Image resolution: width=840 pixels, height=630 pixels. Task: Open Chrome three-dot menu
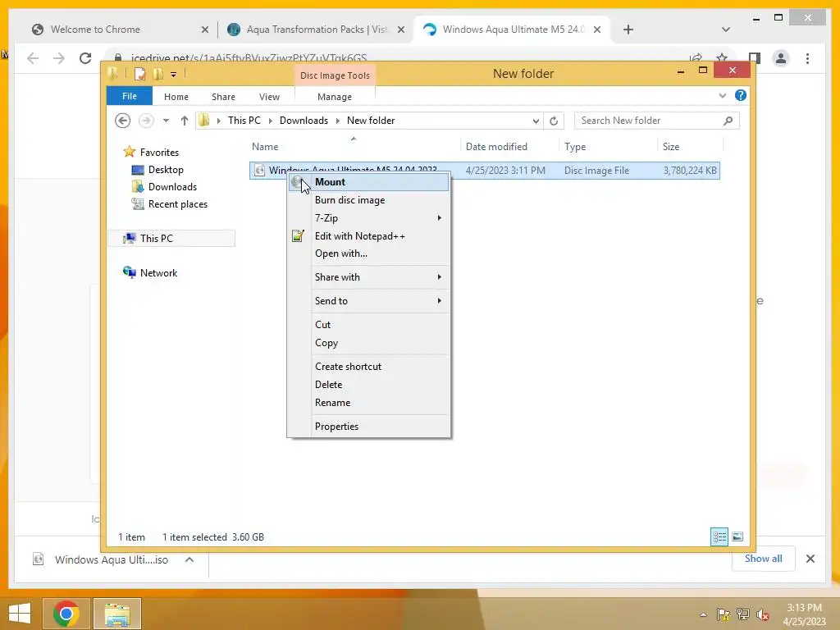point(807,58)
